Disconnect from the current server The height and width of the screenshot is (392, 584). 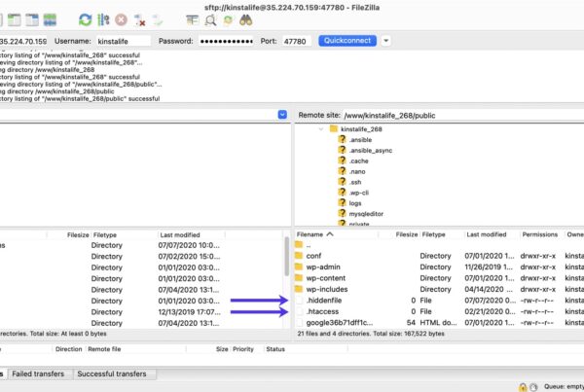pyautogui.click(x=139, y=19)
